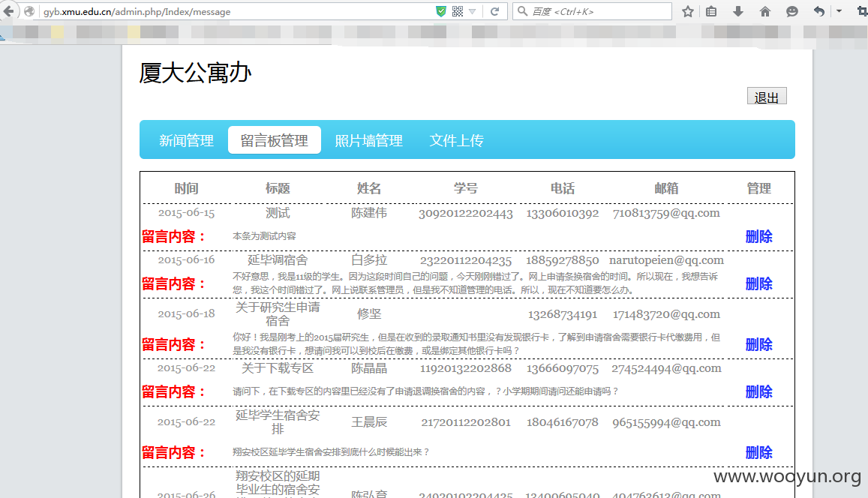The image size is (868, 498).
Task: Click the 邮箱 column header
Action: click(666, 188)
